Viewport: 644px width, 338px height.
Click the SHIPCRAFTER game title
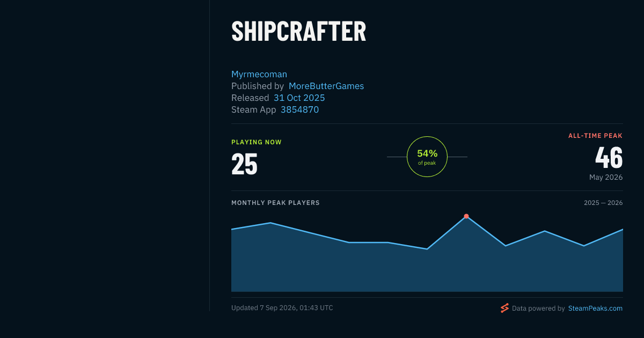tap(299, 32)
